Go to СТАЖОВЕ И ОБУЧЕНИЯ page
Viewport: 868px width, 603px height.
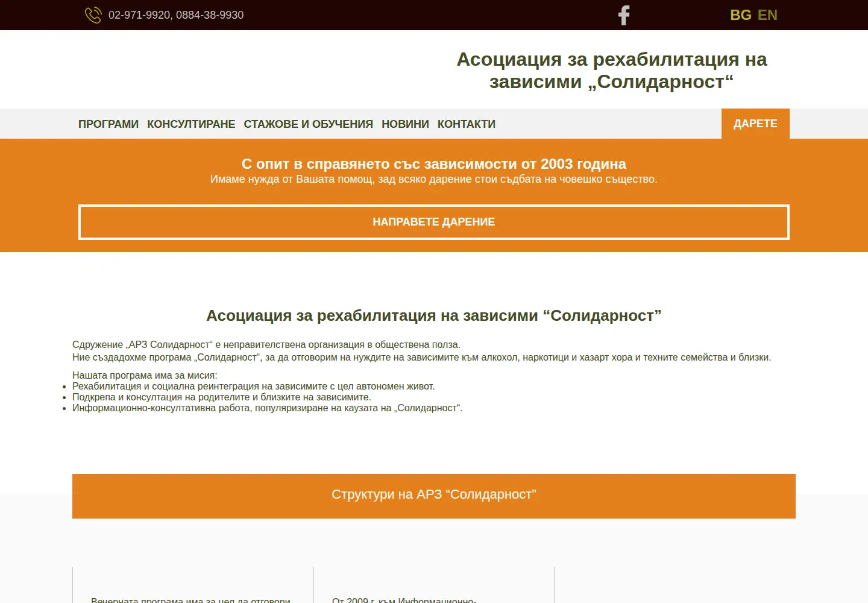click(308, 124)
